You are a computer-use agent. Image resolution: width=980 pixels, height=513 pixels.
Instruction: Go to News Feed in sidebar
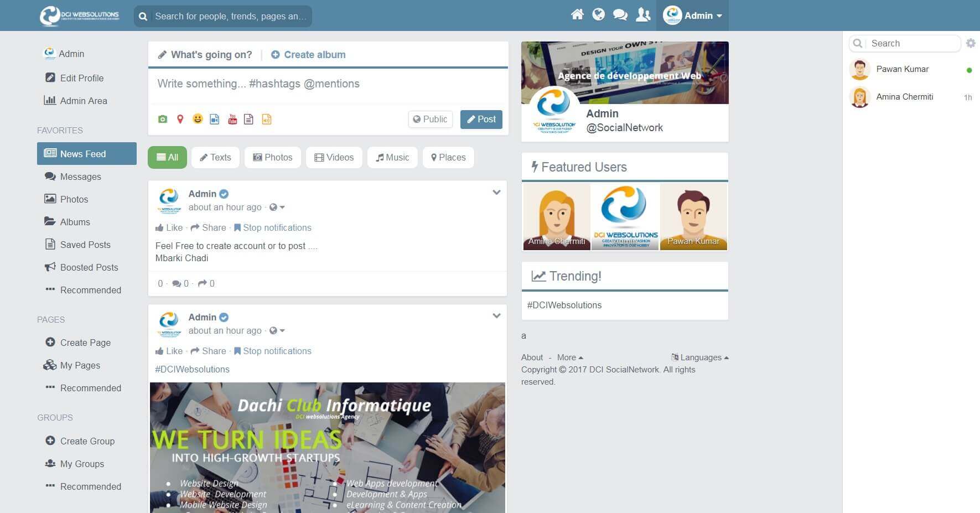click(87, 154)
